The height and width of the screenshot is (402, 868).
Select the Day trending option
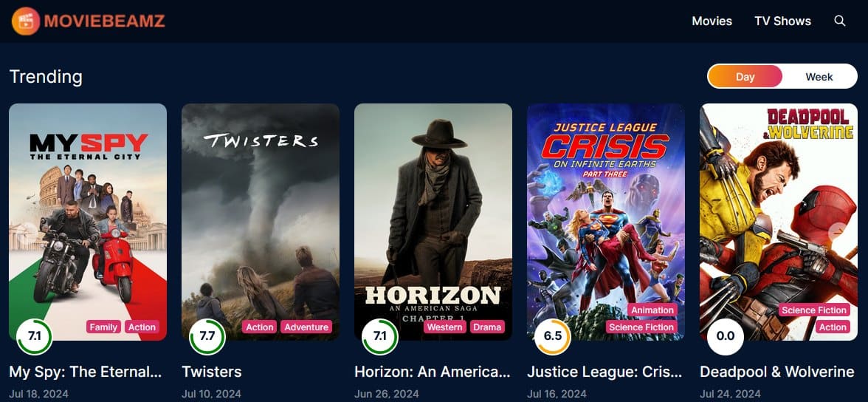coord(745,77)
